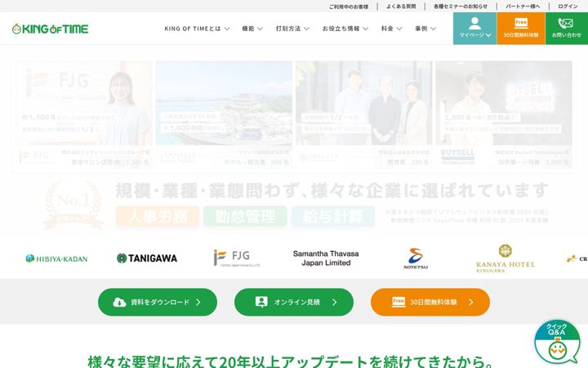
Task: Select the 勤怠管理 tag
Action: pos(245,216)
